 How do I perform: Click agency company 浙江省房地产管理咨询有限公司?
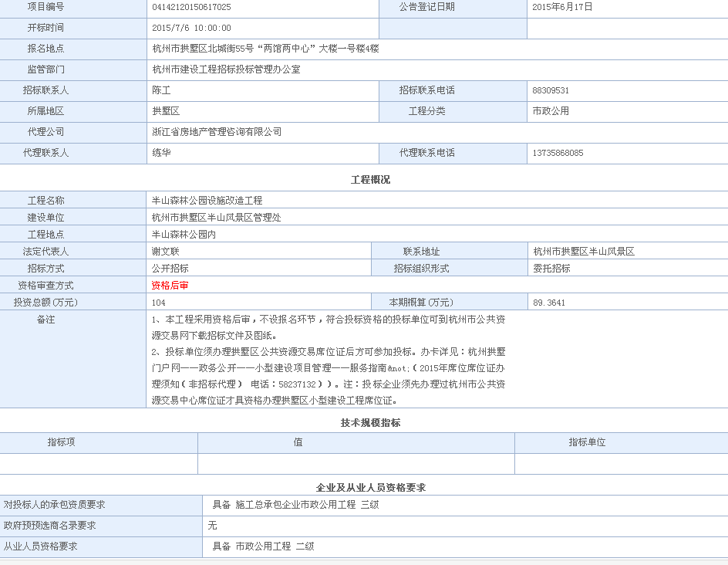[x=217, y=132]
